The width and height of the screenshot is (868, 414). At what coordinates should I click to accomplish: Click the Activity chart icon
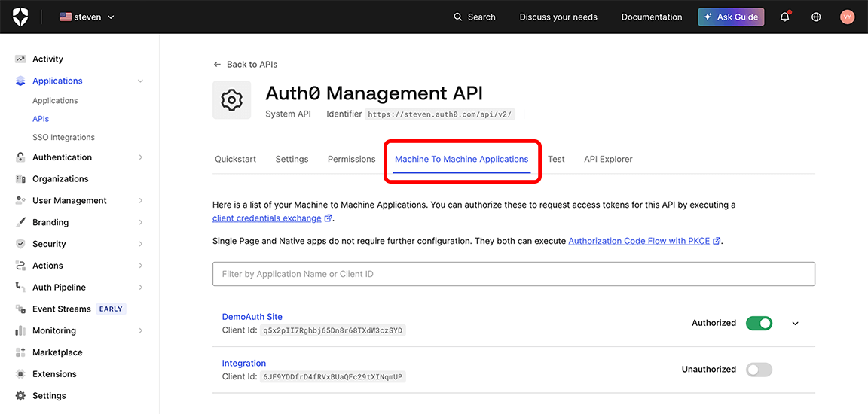(x=20, y=59)
